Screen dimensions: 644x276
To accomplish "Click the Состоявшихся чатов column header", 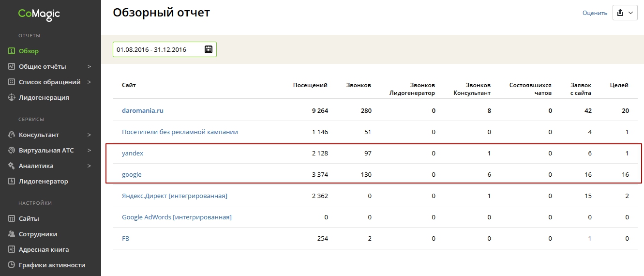I will pyautogui.click(x=530, y=89).
